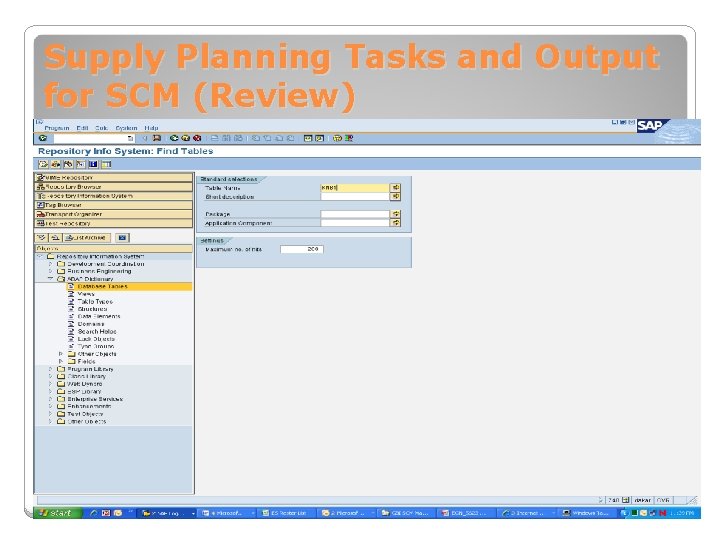Click the last icon of the application toolbar
The width and height of the screenshot is (720, 540).
tap(107, 164)
